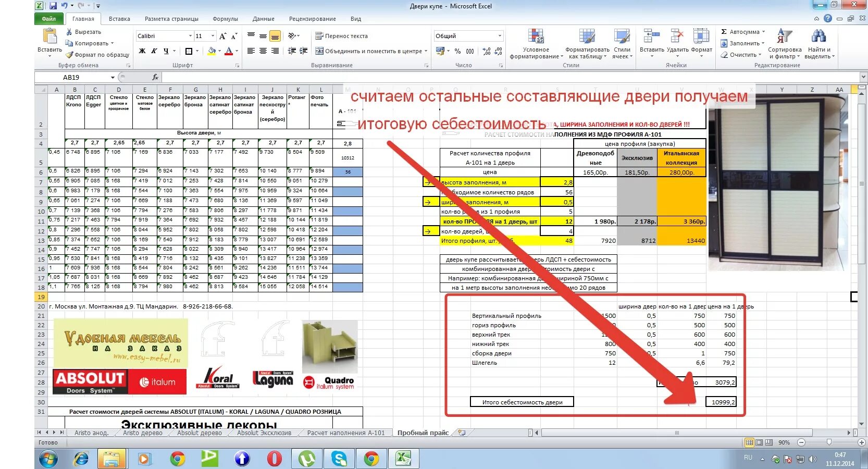
Task: Launch Opera browser from the taskbar
Action: [275, 459]
